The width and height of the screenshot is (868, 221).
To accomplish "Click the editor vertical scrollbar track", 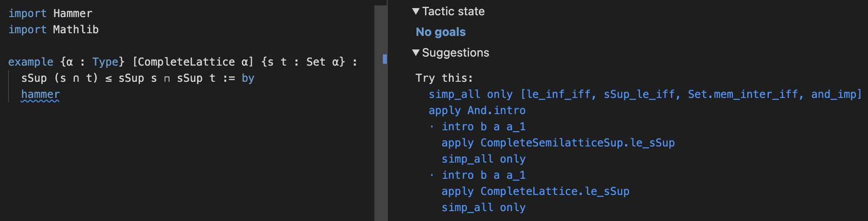I will point(381,135).
